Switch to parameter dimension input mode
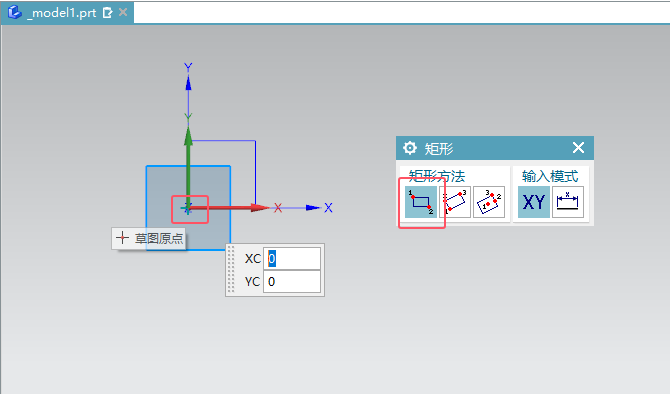 (x=567, y=202)
